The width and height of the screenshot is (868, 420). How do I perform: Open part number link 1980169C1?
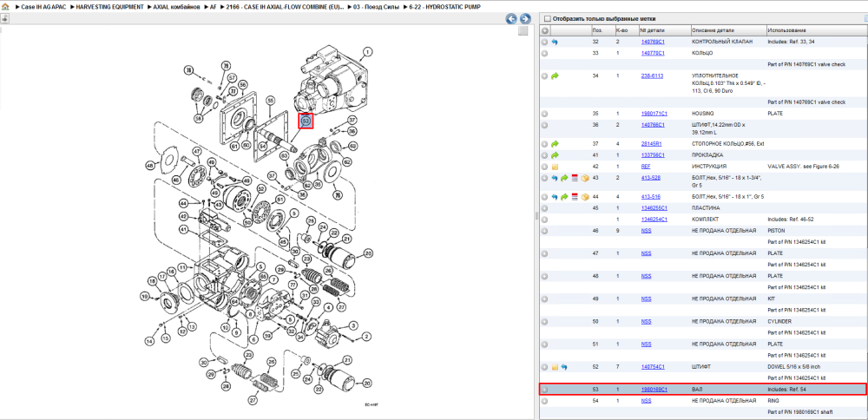coord(654,389)
